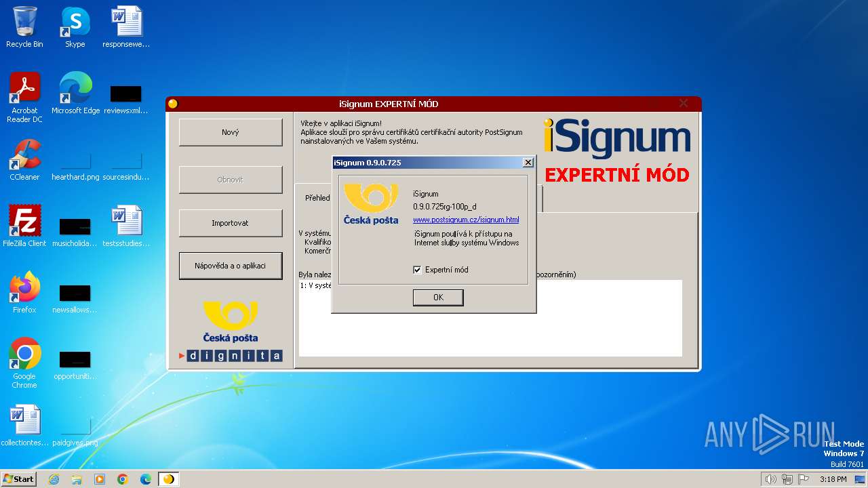This screenshot has height=488, width=868.
Task: Open the collectiontes... Word document
Action: pyautogui.click(x=24, y=426)
